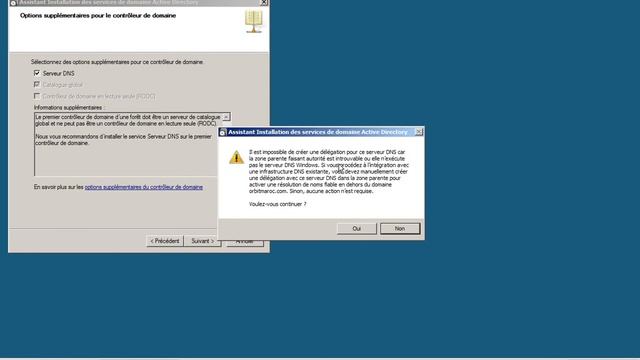Screen dimensions: 640x360
Task: Decline by clicking the Non button
Action: pos(400,229)
